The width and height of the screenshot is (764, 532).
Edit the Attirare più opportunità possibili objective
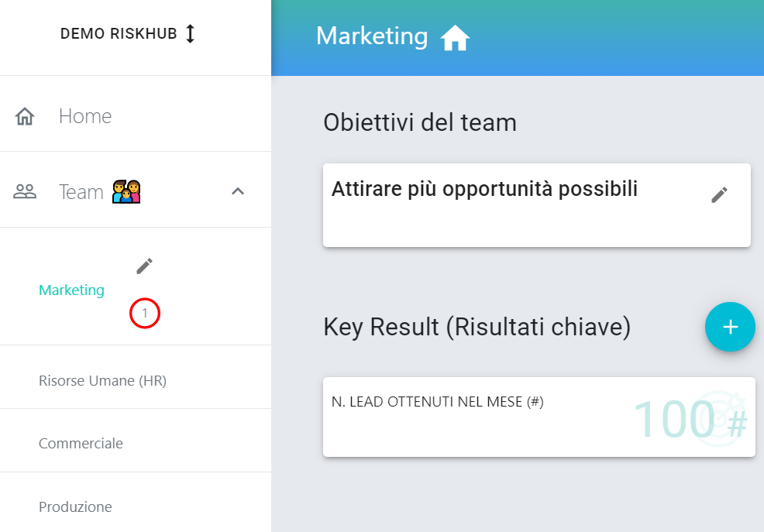[x=719, y=194]
